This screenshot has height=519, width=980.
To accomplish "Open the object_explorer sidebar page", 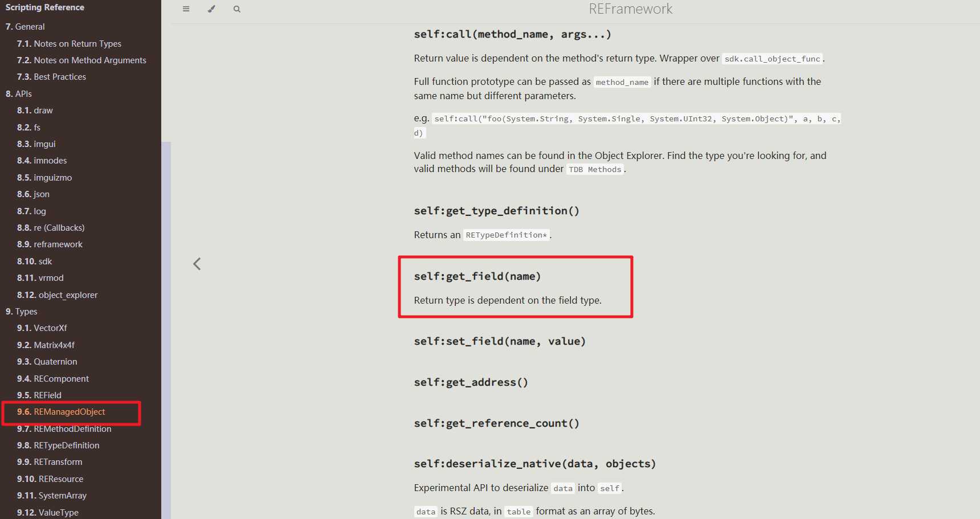I will tap(68, 295).
